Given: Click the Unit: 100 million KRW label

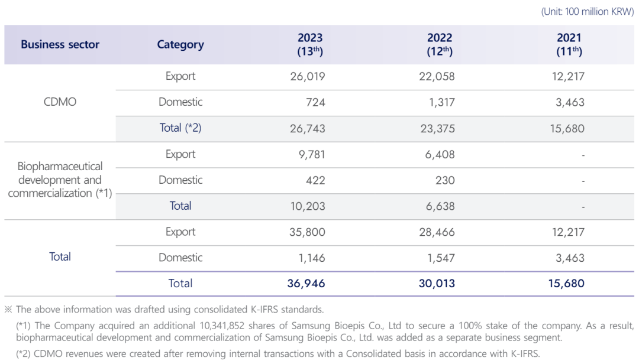Looking at the screenshot, I should 588,12.
